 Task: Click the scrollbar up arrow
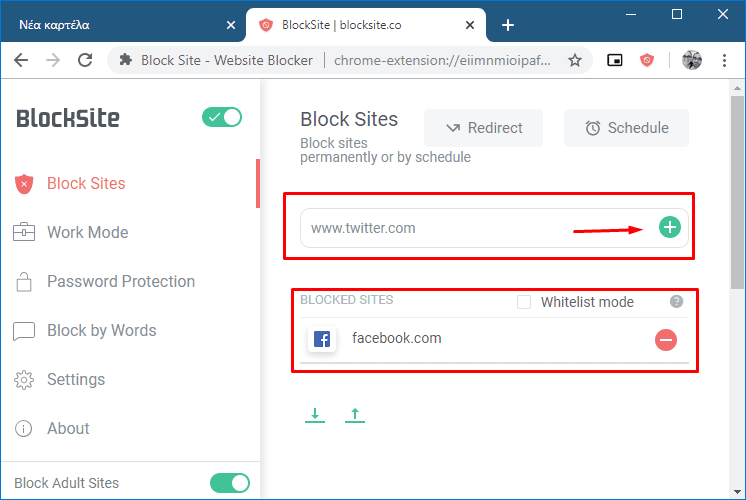tap(737, 88)
